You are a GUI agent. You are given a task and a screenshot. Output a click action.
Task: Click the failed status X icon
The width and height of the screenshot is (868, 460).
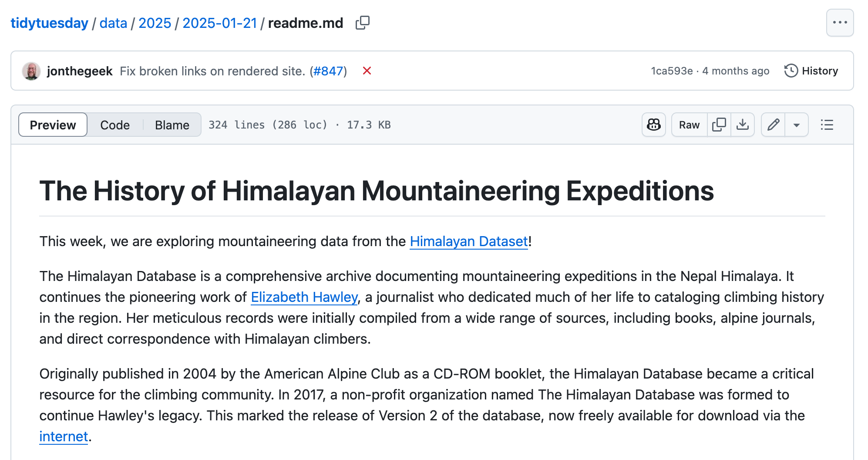pyautogui.click(x=367, y=71)
